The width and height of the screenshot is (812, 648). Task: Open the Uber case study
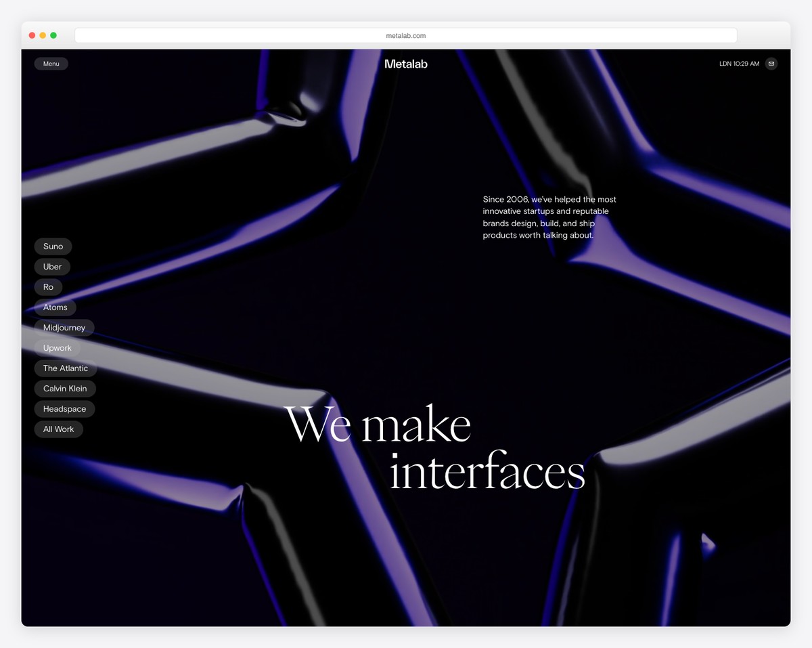52,266
